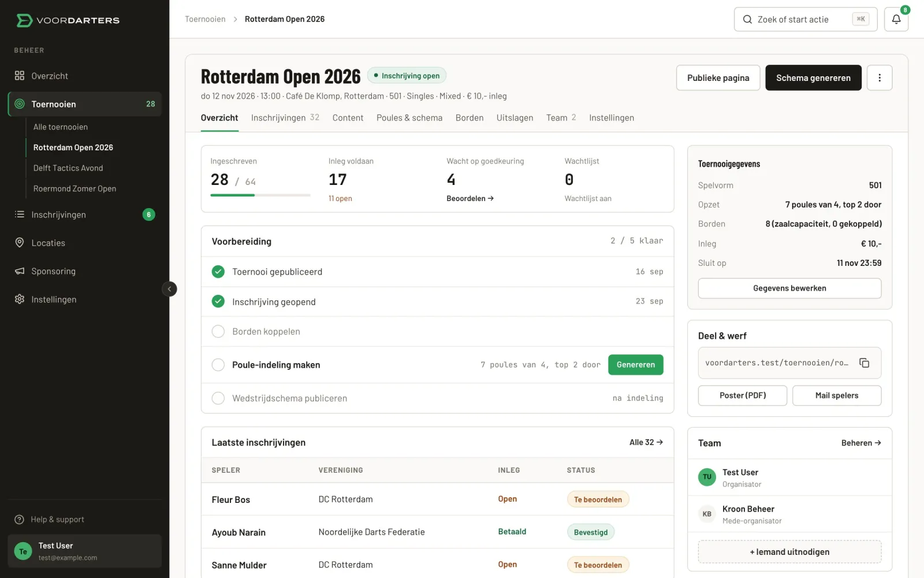Open the Borden tab
The height and width of the screenshot is (578, 924).
[x=470, y=118]
